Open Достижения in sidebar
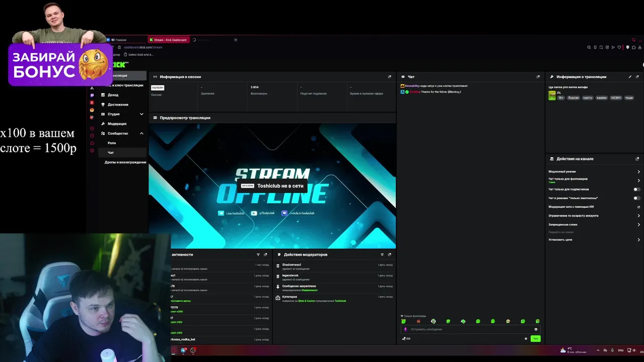Viewport: 644px width, 362px height. point(118,105)
